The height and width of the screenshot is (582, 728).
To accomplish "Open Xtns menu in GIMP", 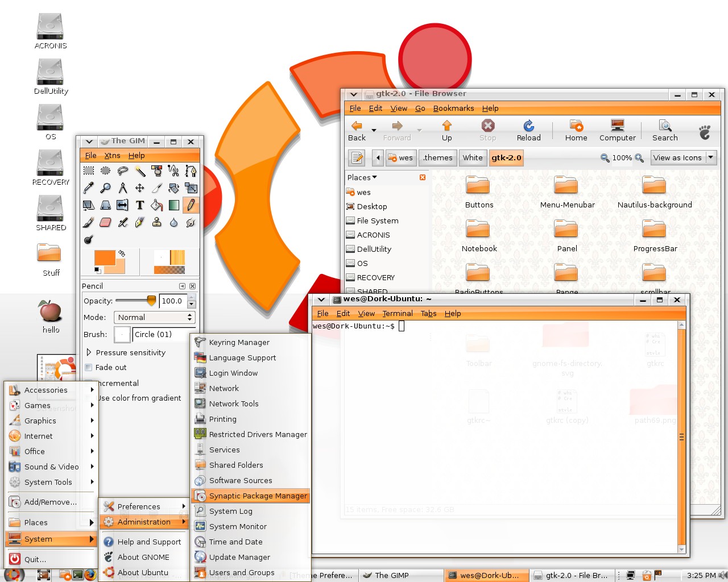I will (x=112, y=155).
